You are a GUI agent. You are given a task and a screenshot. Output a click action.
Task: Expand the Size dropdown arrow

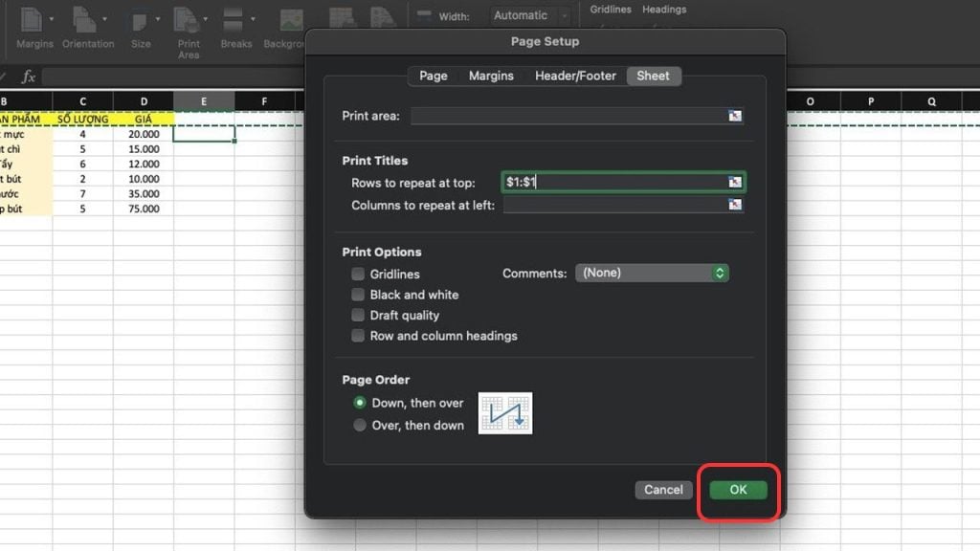158,19
